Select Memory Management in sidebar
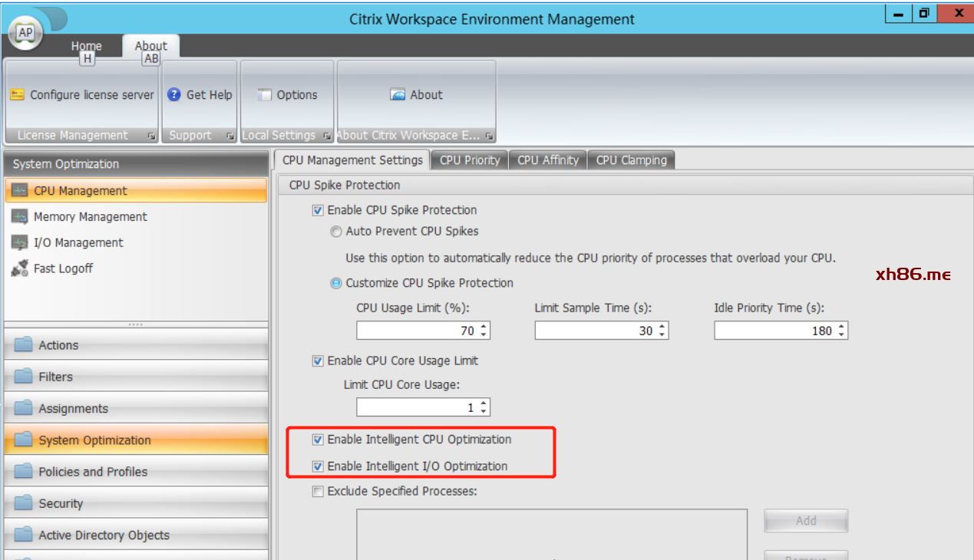The width and height of the screenshot is (974, 560). point(90,217)
